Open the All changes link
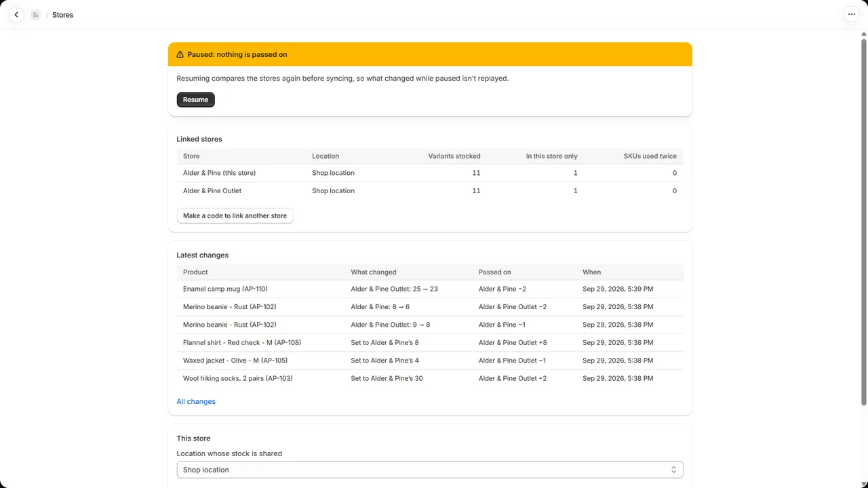 click(x=196, y=401)
